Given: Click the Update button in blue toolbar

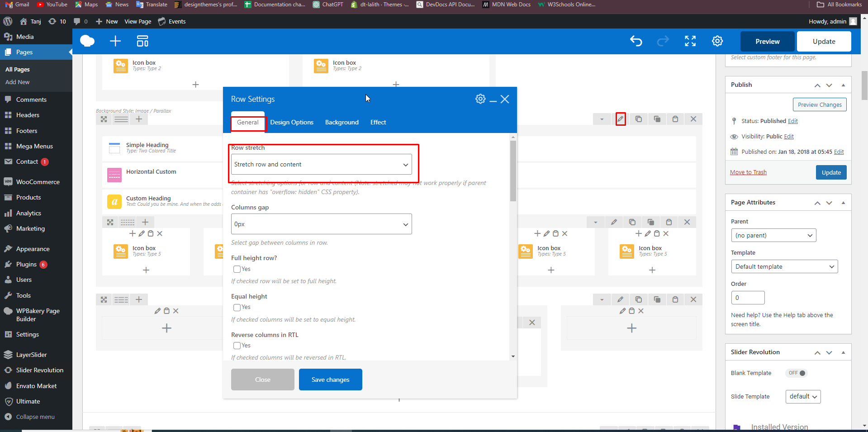Looking at the screenshot, I should [824, 41].
